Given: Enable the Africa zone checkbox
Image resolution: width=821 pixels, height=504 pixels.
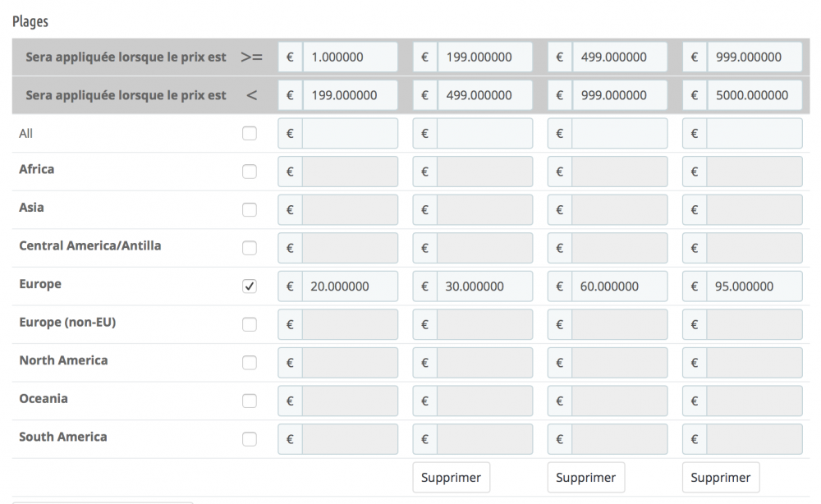Looking at the screenshot, I should click(x=250, y=172).
